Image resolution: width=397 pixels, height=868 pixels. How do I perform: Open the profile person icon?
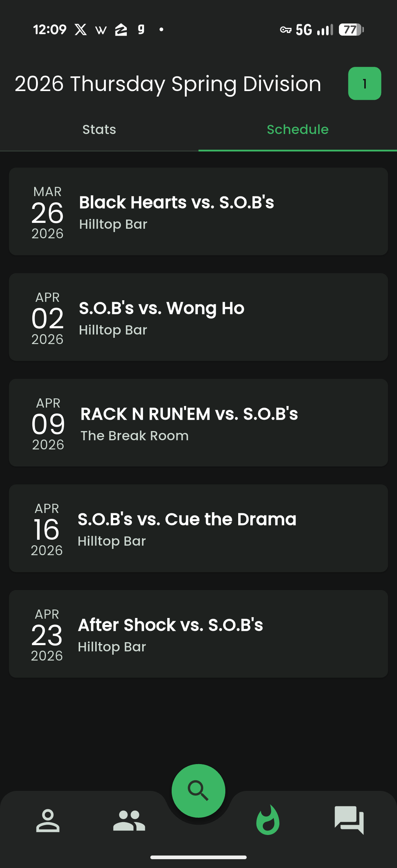[x=48, y=820]
